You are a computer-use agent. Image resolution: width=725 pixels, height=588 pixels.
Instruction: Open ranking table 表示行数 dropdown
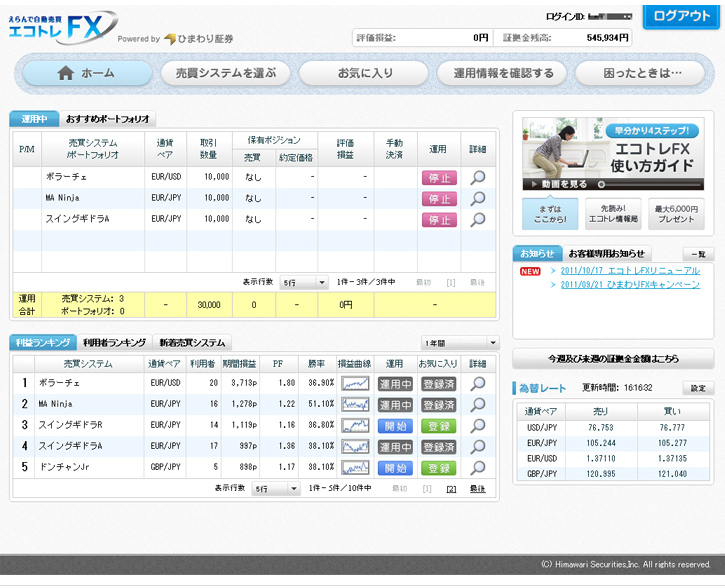click(275, 489)
